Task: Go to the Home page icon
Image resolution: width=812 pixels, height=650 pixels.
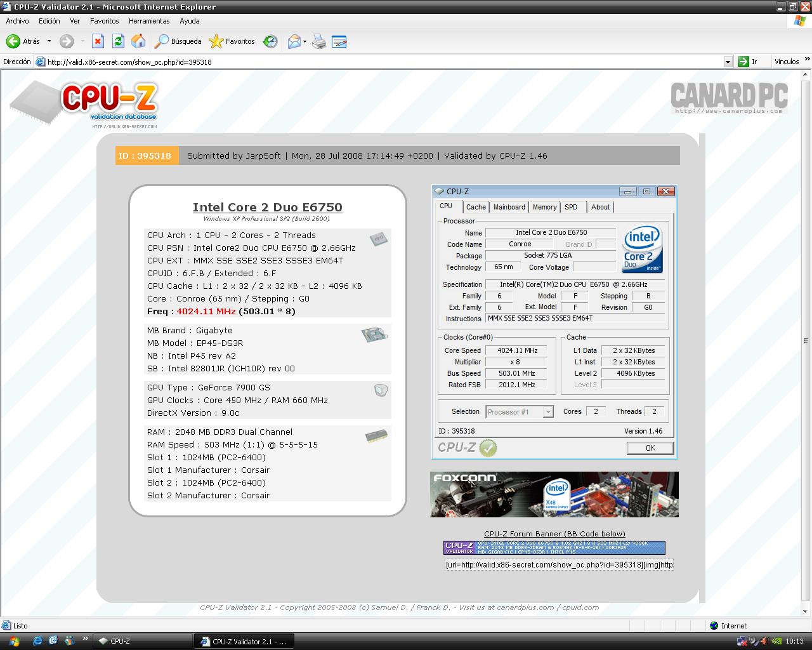Action: click(138, 41)
